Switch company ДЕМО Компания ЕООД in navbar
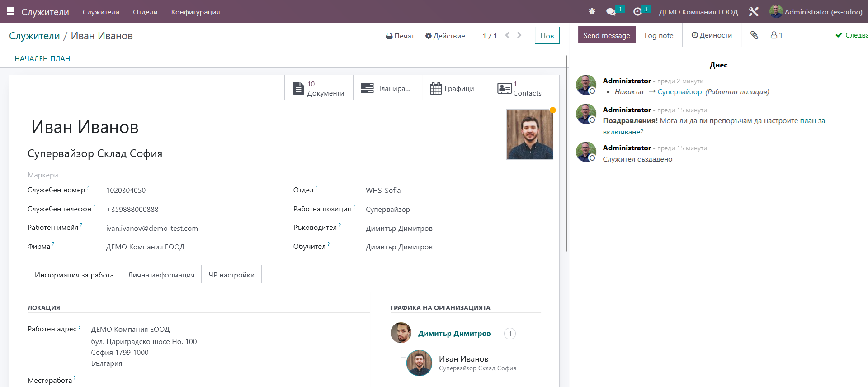This screenshot has height=387, width=868. 698,12
